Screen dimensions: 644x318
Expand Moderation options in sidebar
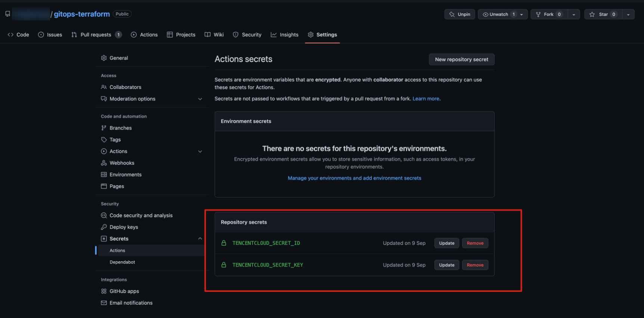click(x=200, y=99)
